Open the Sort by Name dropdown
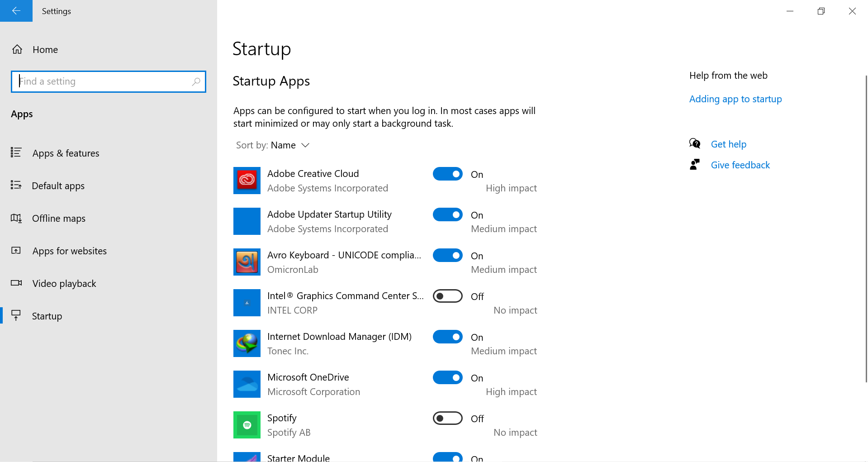 click(x=273, y=145)
